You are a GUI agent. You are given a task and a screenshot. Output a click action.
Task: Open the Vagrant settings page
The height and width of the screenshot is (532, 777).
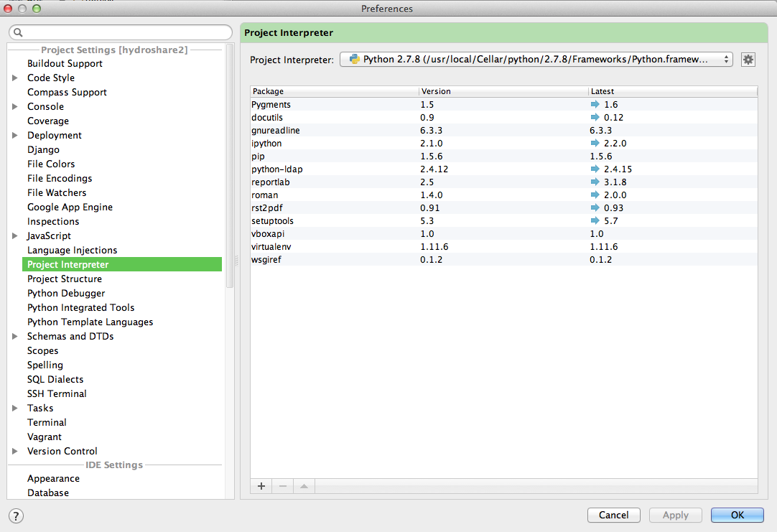click(x=45, y=437)
